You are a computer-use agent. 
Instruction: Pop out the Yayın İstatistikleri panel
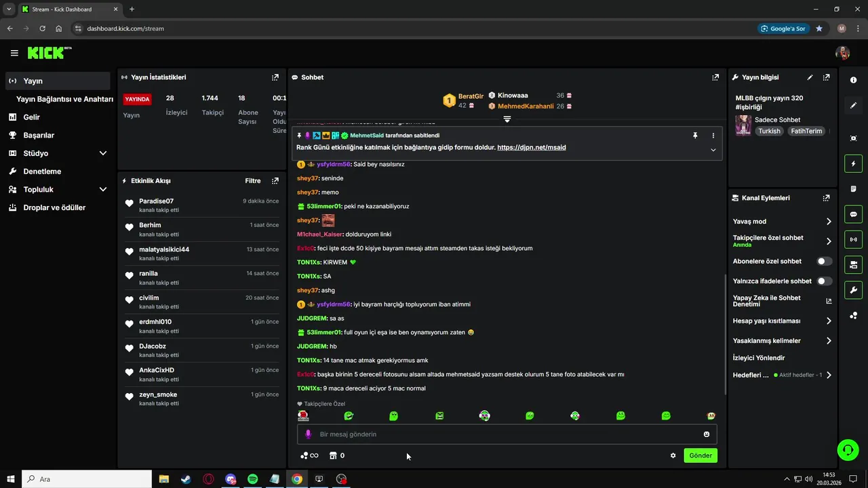pyautogui.click(x=275, y=77)
